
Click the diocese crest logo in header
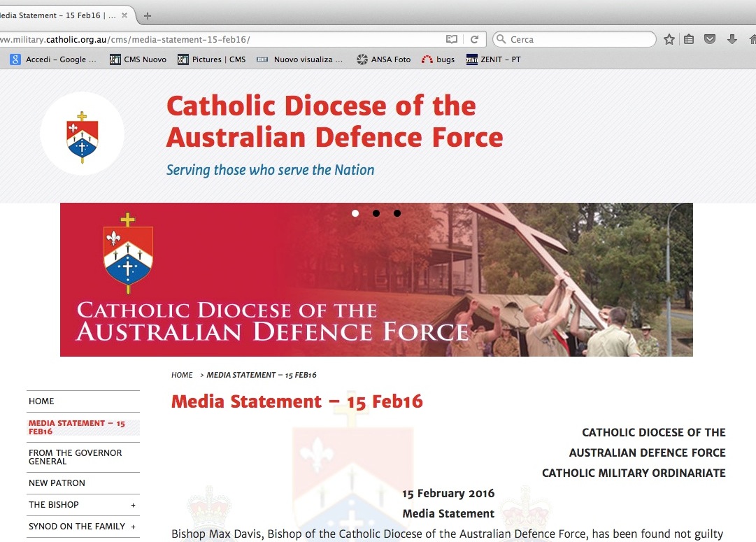(82, 136)
